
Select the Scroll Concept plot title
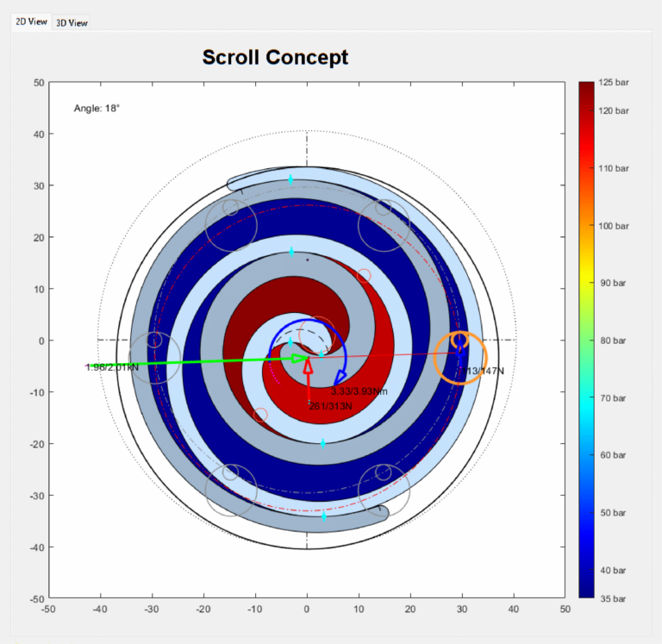[x=275, y=58]
